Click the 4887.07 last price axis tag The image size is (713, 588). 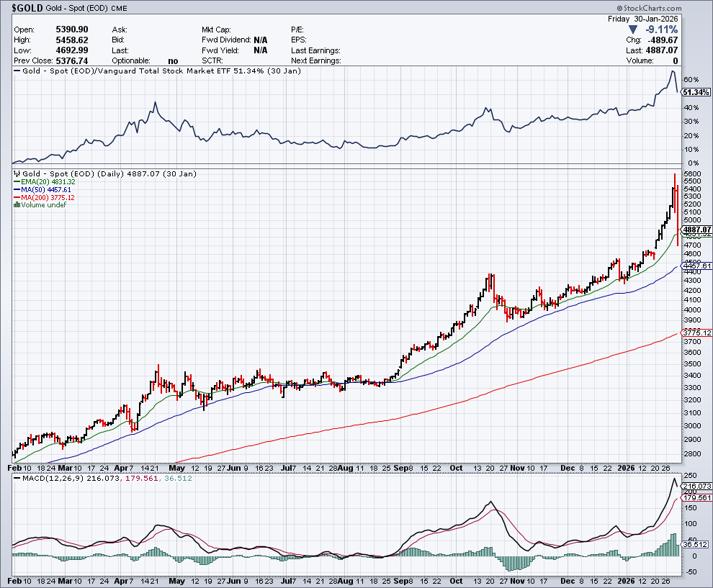coord(696,229)
